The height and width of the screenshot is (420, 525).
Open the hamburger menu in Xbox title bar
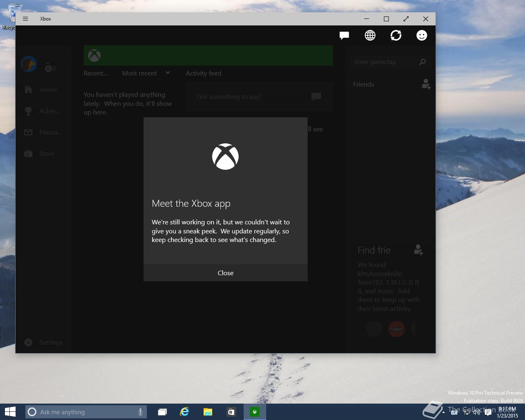(x=25, y=19)
